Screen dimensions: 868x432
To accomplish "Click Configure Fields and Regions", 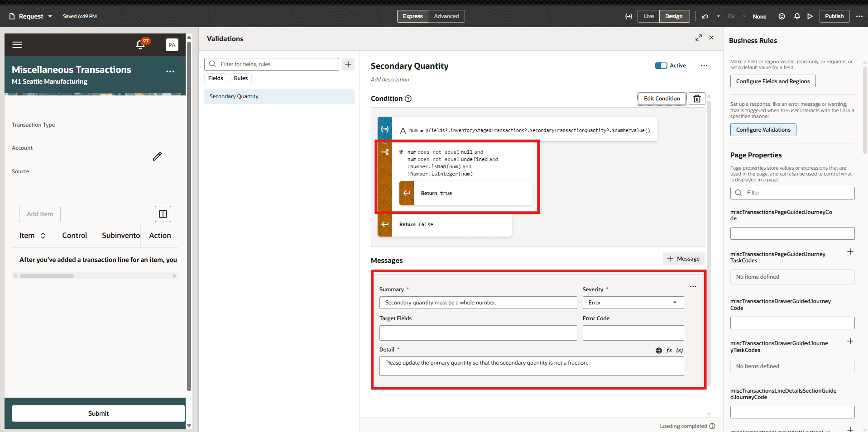I will (773, 81).
